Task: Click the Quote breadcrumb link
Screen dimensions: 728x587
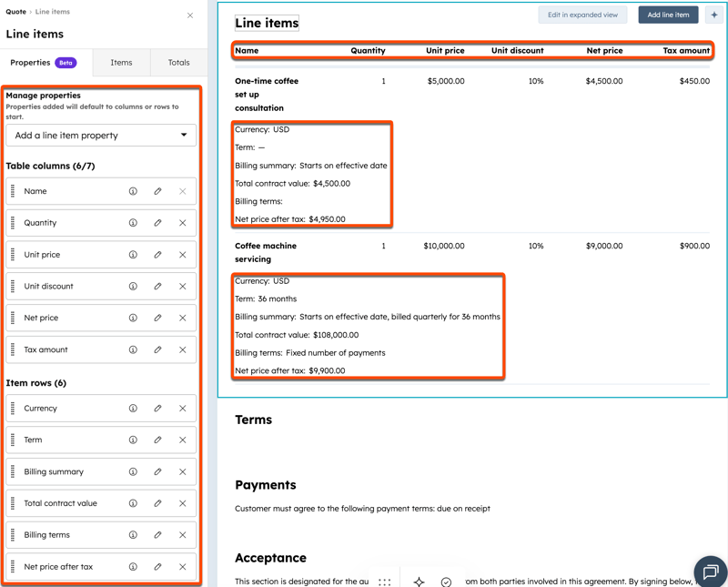Action: click(15, 12)
